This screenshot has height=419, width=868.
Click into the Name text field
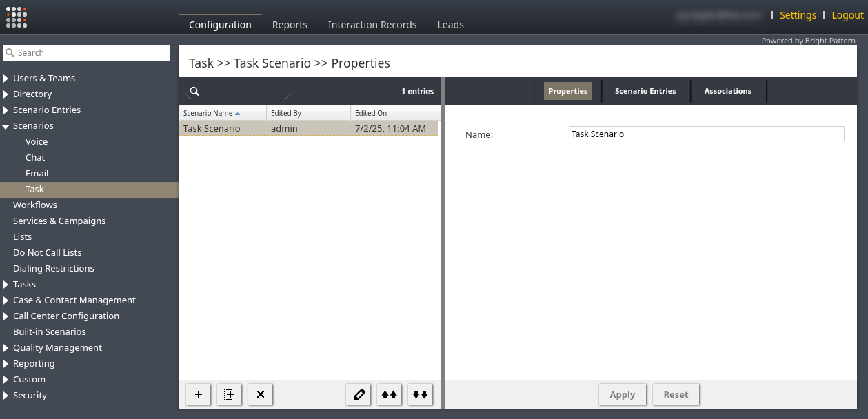tap(706, 134)
